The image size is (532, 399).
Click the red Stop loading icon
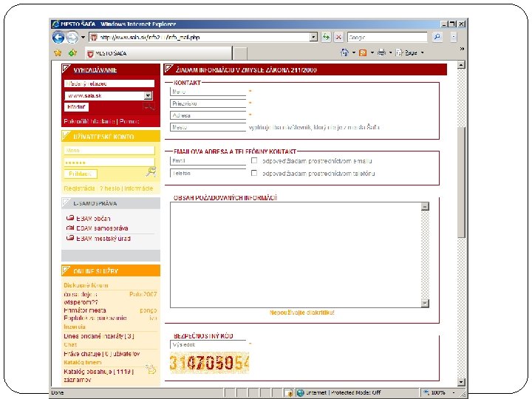338,37
